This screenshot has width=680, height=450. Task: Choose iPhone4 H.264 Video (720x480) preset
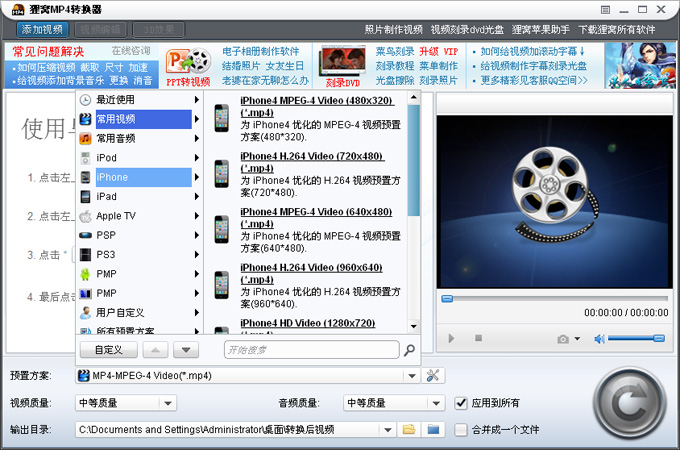[306, 174]
